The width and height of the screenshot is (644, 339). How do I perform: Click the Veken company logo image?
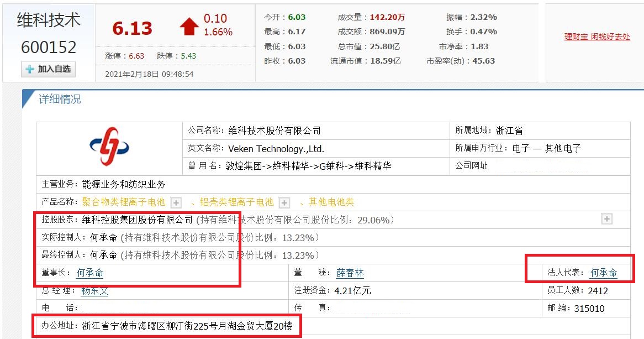coord(109,146)
